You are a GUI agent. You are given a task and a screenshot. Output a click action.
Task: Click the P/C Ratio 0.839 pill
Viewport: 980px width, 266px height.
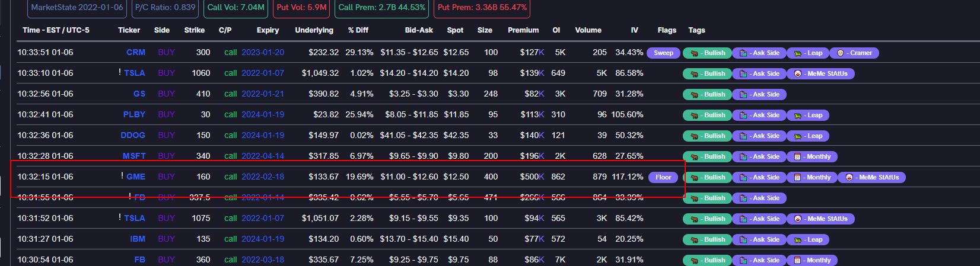tap(165, 8)
